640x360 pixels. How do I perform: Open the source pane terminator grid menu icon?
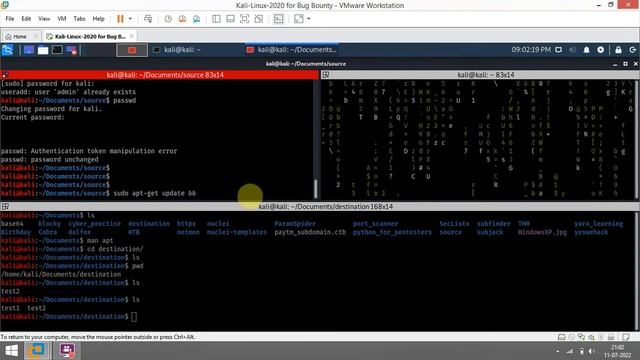tap(5, 75)
